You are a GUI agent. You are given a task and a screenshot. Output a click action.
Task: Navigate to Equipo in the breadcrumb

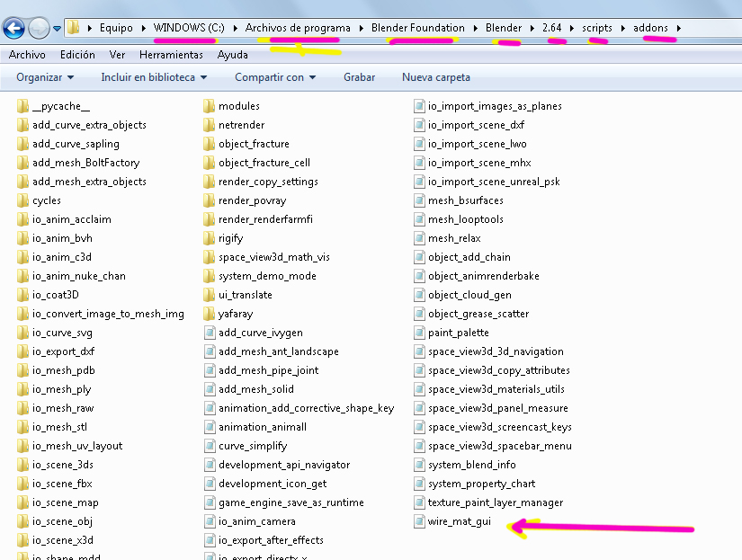tap(116, 28)
